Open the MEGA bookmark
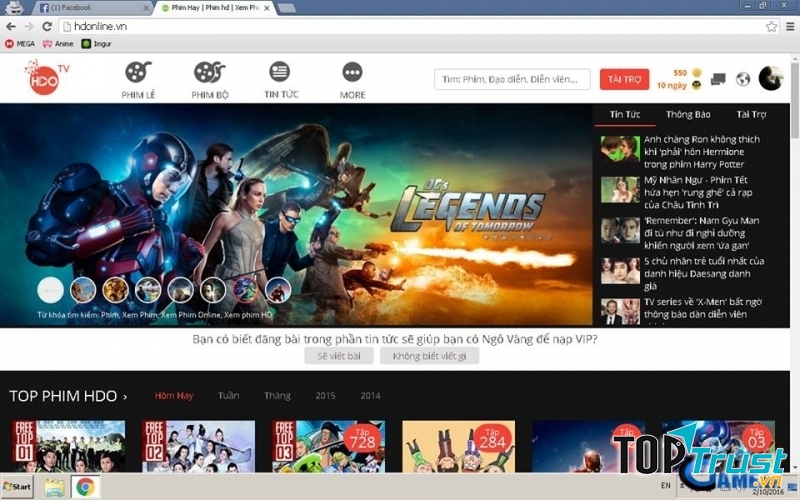 coord(20,44)
